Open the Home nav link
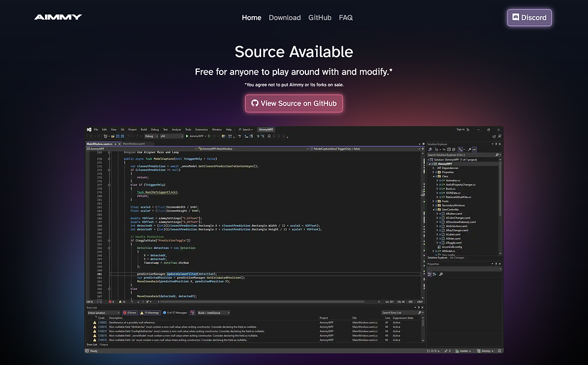Image resolution: width=588 pixels, height=365 pixels. [x=251, y=17]
